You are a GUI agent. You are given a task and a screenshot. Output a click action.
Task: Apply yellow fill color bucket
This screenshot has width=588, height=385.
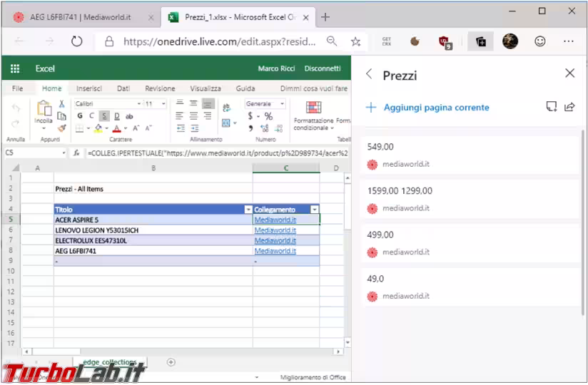pos(98,128)
